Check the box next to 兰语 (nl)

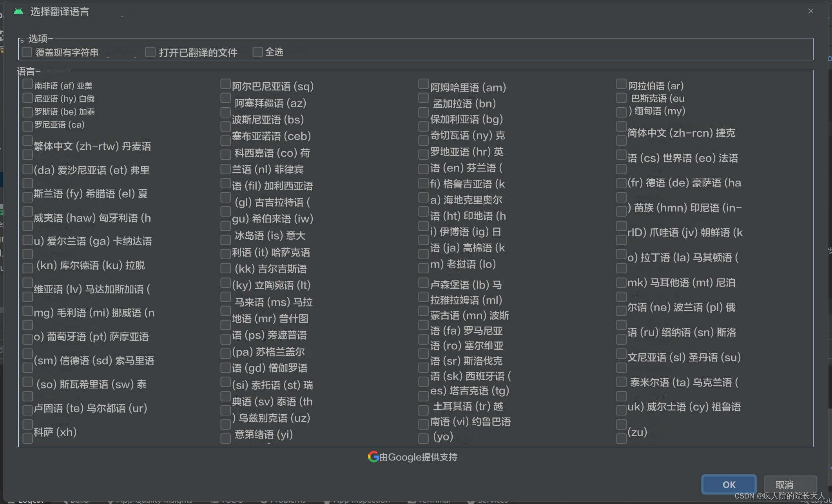pos(225,169)
